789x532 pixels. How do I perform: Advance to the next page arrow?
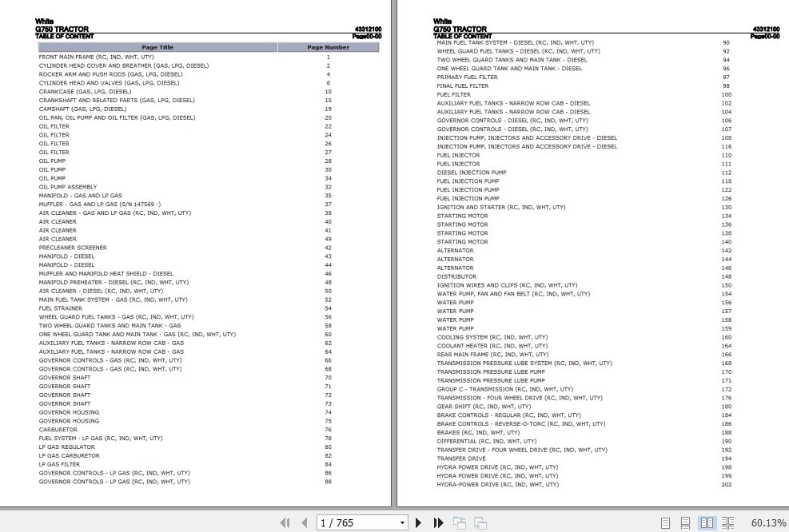click(419, 522)
